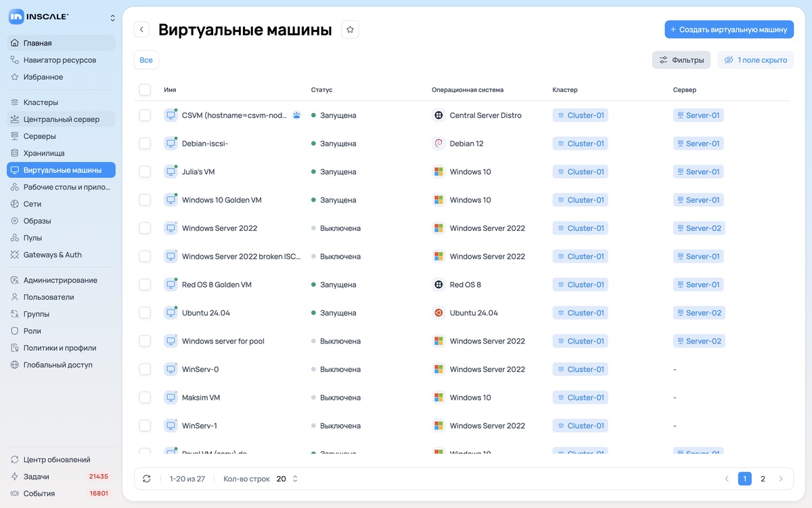Select all rows with header checkbox
Screen dimensions: 812x508
(145, 89)
